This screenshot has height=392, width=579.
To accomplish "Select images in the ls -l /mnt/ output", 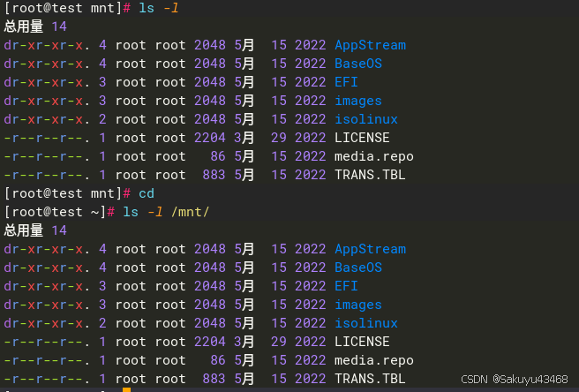I will point(358,305).
